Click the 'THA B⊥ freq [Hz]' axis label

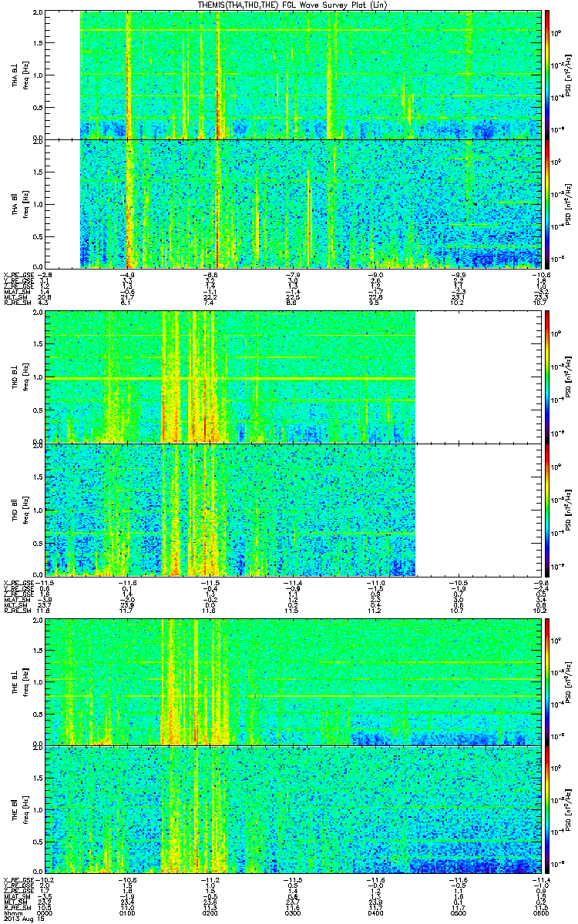click(x=19, y=75)
